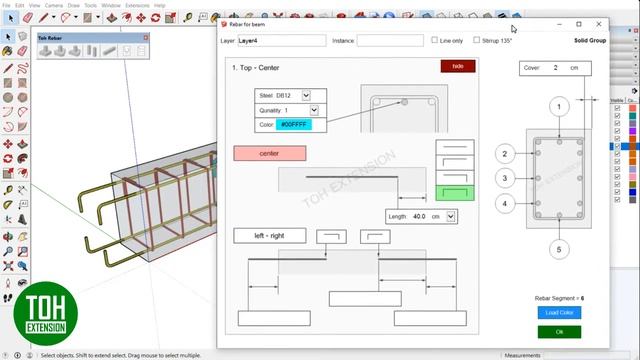This screenshot has height=360, width=640.
Task: Select the Position Camera tool
Action: (x=8, y=283)
